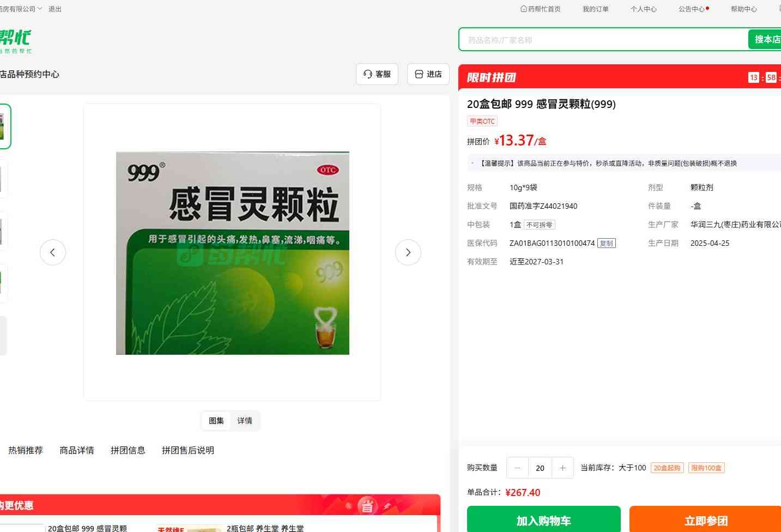The width and height of the screenshot is (781, 532).
Task: Open the 商品详情 tab
Action: click(x=77, y=450)
